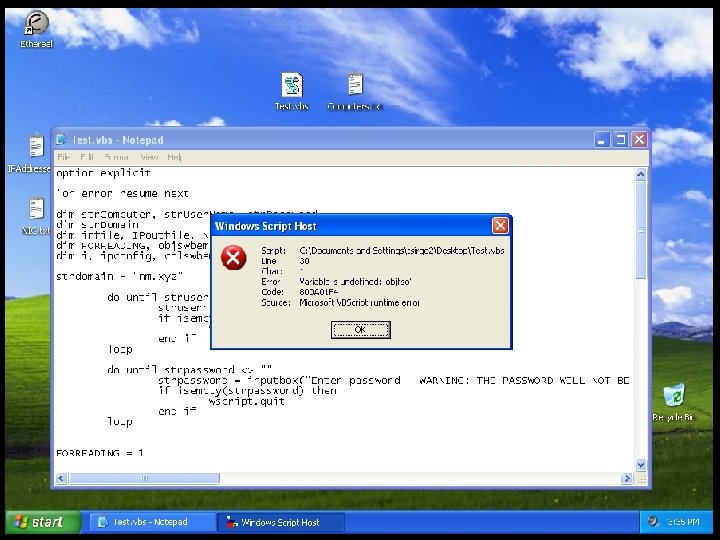Close the Windows Script Host error dialog
The image size is (720, 540).
coord(500,225)
